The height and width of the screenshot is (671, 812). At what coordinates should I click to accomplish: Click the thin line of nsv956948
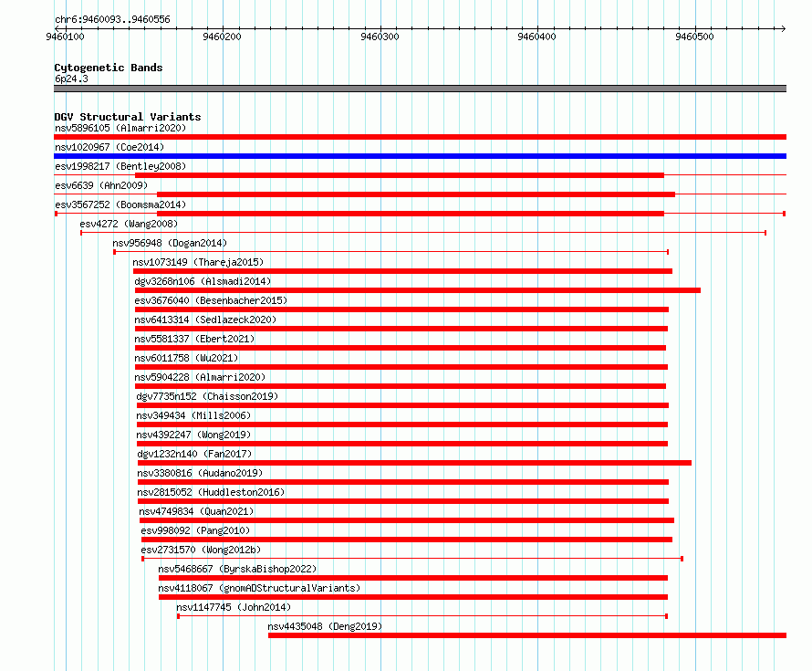pyautogui.click(x=391, y=252)
